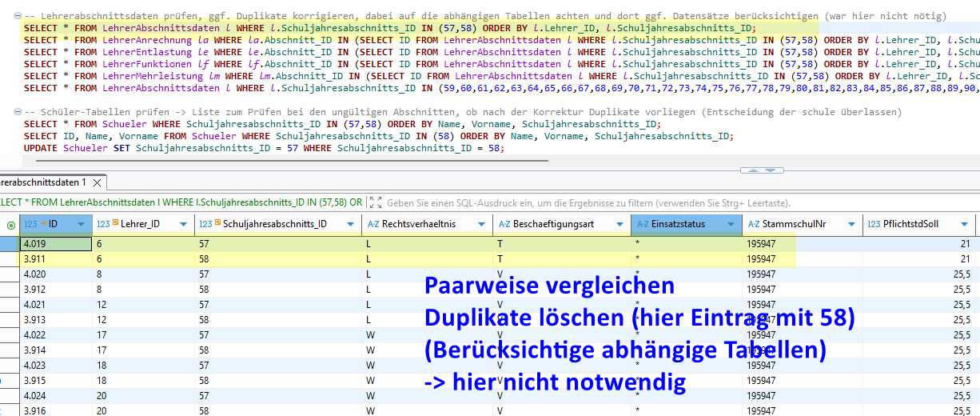Click the StammschulNr column header label
The height and width of the screenshot is (416, 980).
795,225
